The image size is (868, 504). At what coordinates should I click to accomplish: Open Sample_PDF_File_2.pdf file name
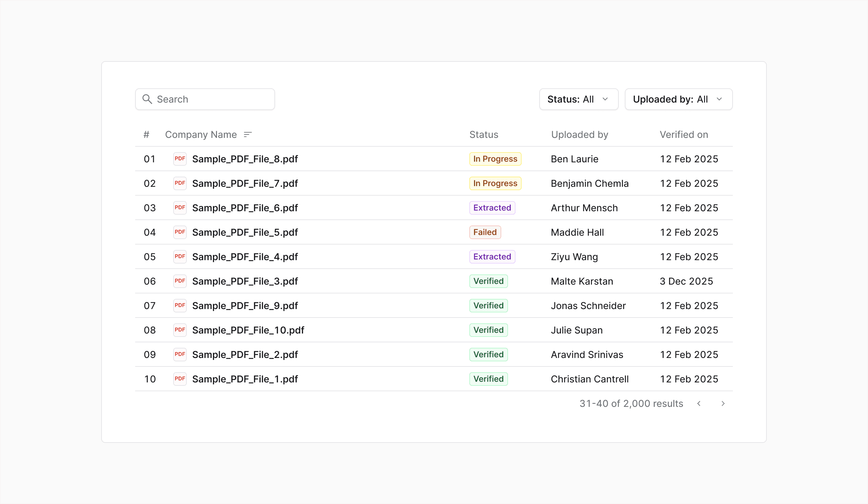coord(245,355)
